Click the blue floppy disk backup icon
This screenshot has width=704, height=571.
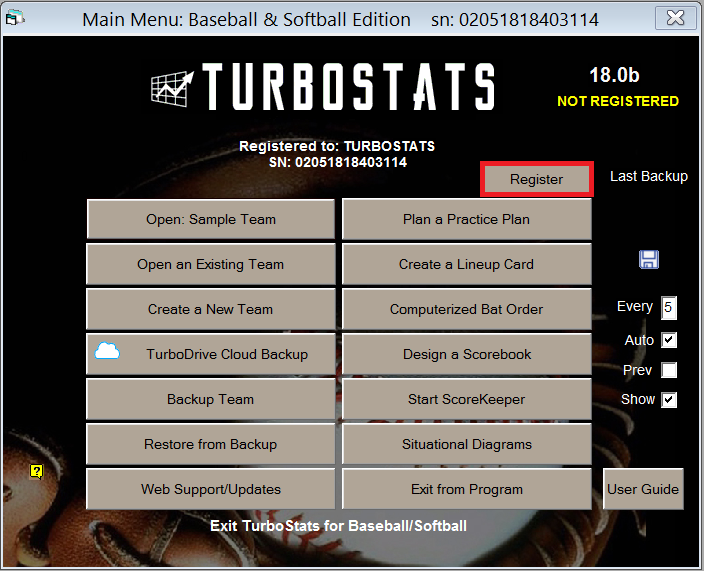click(649, 259)
